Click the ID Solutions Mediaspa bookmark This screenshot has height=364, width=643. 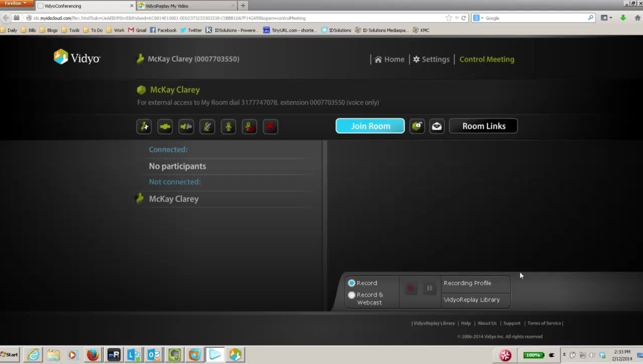click(x=382, y=30)
